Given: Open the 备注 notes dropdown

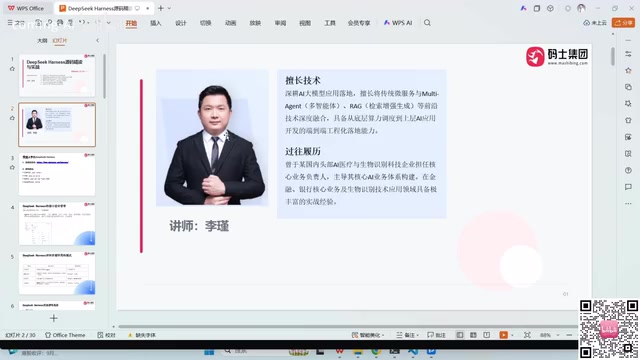Looking at the screenshot, I should (x=408, y=335).
